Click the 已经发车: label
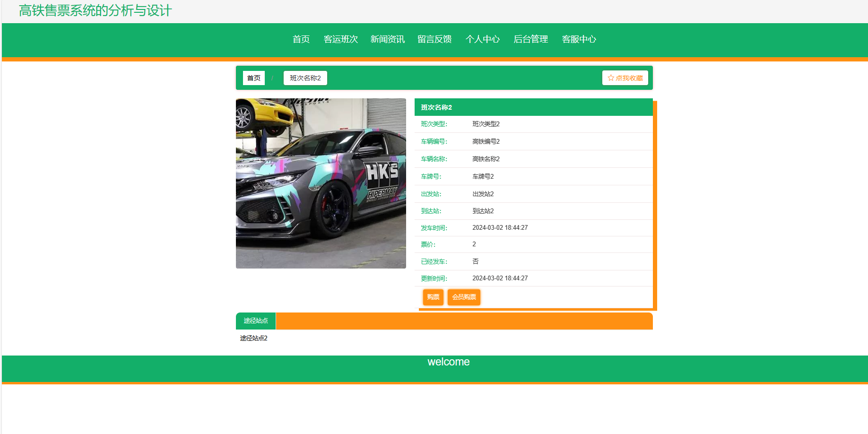868x434 pixels. coord(434,261)
